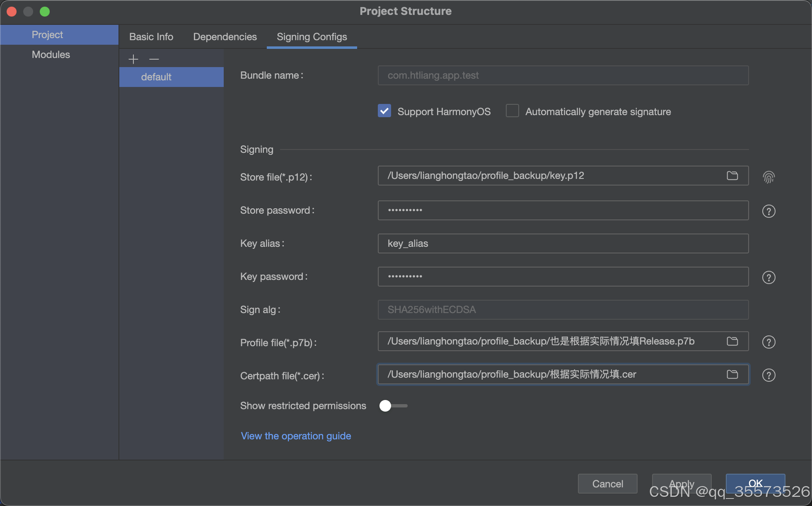Open help icon for Certpath file
812x506 pixels.
coord(768,375)
